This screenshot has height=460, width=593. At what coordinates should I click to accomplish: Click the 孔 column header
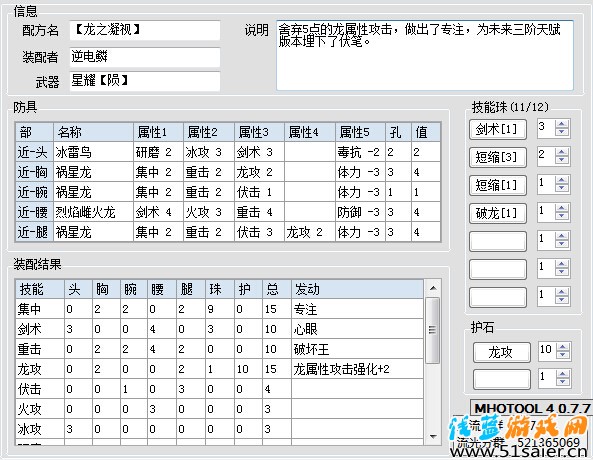coord(399,132)
